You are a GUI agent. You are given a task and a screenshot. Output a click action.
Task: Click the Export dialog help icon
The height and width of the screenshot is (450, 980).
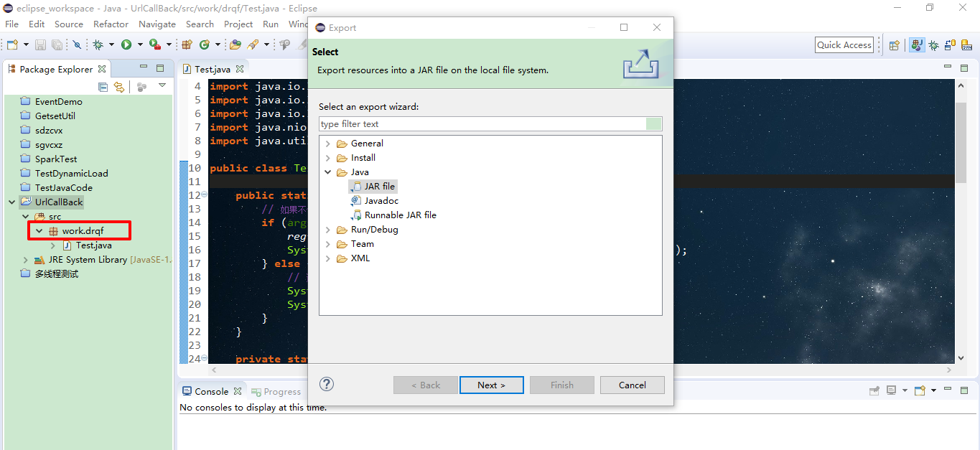pos(327,384)
